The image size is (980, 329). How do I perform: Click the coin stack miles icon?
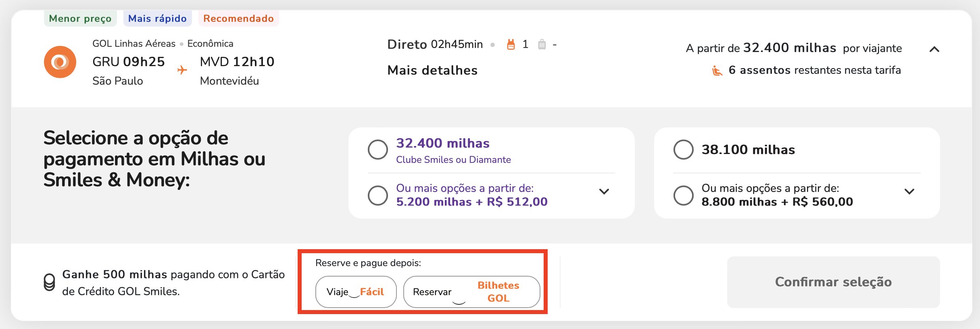pyautogui.click(x=49, y=282)
